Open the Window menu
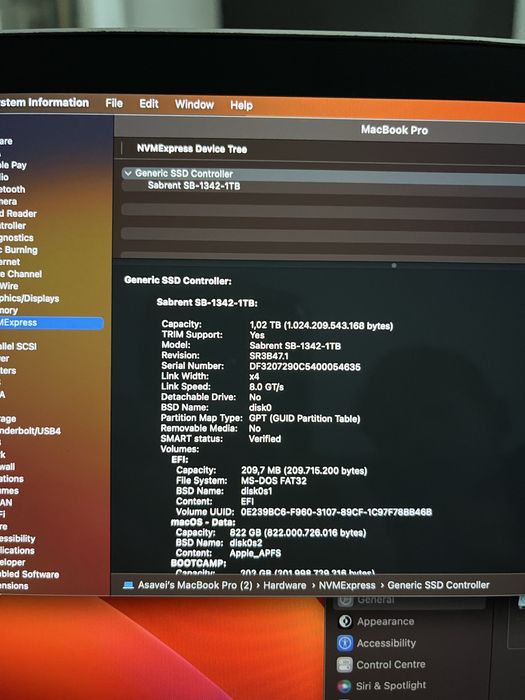This screenshot has height=700, width=525. pos(194,104)
